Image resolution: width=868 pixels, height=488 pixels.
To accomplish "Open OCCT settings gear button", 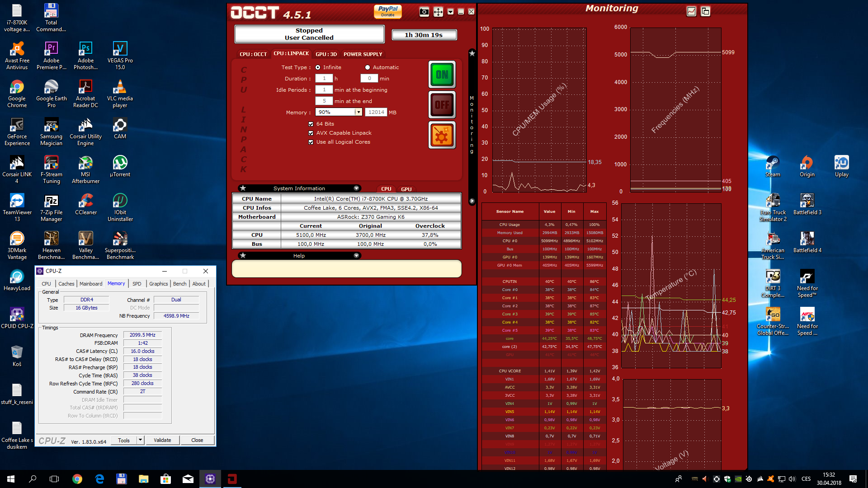I will coord(442,135).
